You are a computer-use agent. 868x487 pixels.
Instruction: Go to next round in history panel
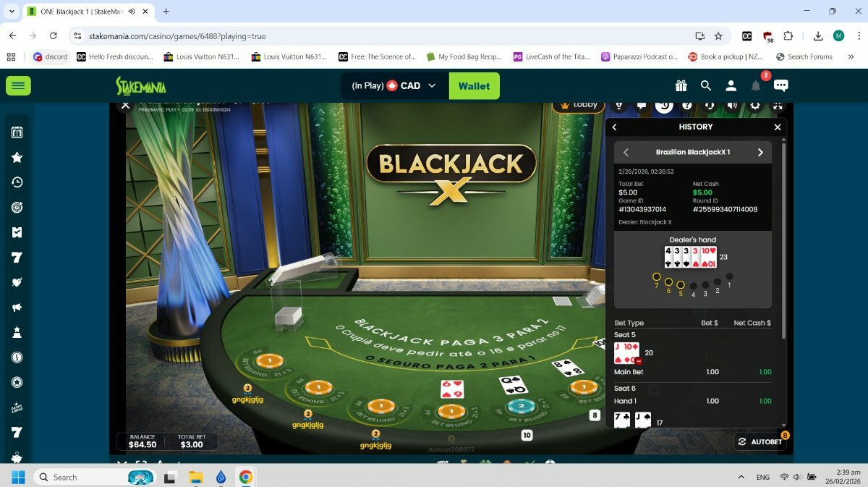tap(760, 152)
